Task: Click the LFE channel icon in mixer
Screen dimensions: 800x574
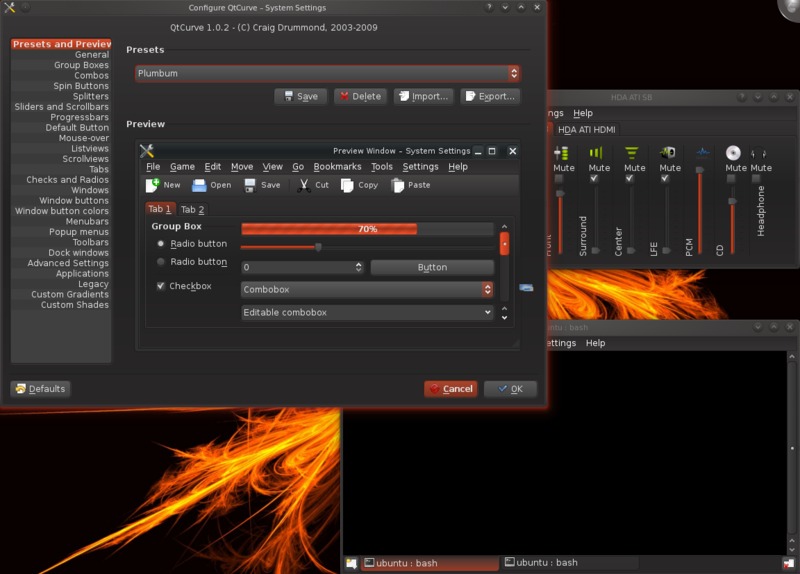Action: pos(667,153)
